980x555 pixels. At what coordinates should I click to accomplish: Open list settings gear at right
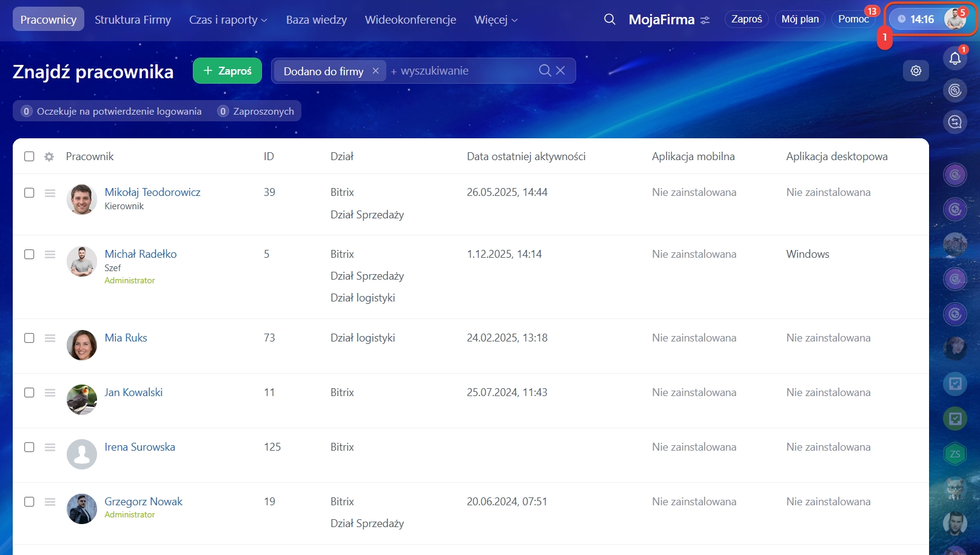916,71
